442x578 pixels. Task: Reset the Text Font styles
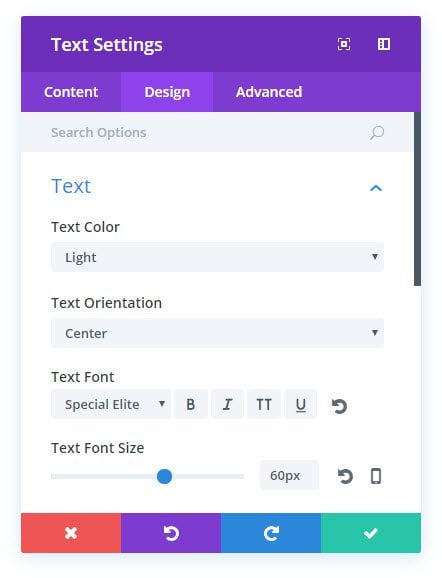click(x=339, y=406)
